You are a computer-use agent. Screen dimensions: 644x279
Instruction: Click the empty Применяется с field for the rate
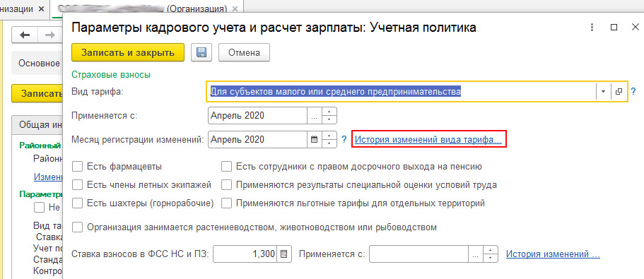tap(419, 254)
